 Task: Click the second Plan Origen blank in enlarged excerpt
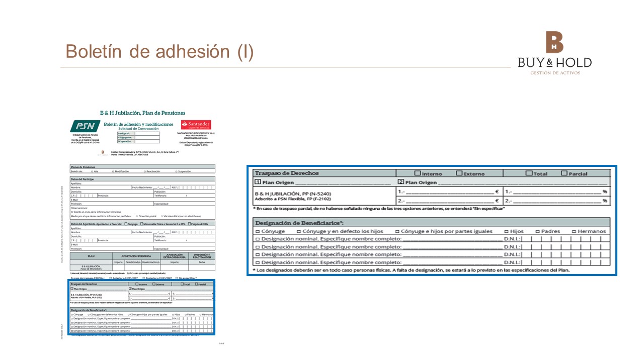click(523, 183)
